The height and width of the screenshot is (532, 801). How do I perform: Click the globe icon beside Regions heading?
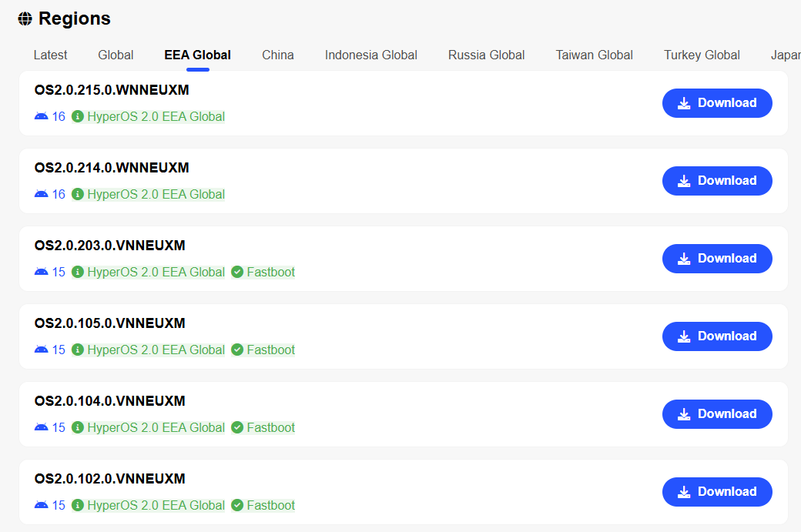(x=25, y=19)
